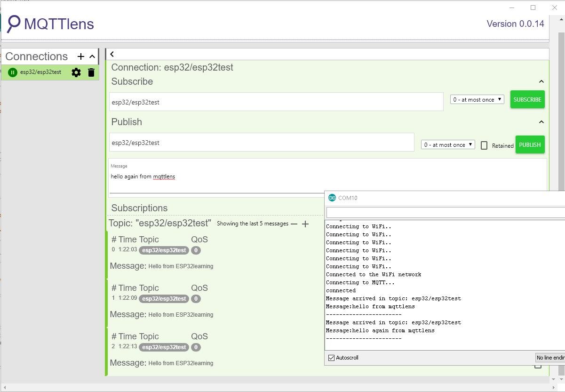Screen dimensions: 565x392
Task: Open the Subscribe QoS dropdown
Action: tap(477, 99)
